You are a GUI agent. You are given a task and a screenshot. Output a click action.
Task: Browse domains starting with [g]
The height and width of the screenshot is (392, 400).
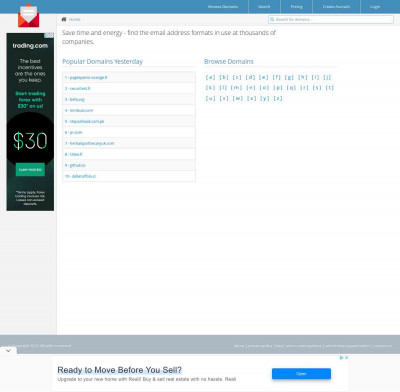coord(289,77)
